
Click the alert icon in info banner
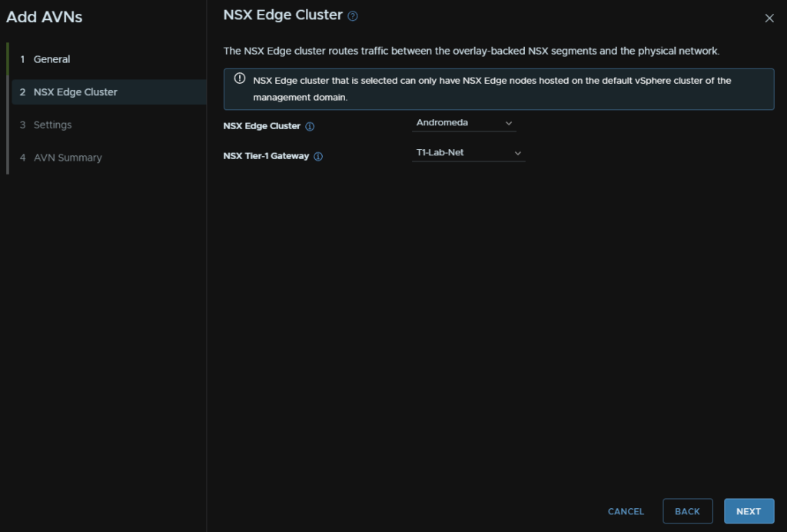coord(240,78)
